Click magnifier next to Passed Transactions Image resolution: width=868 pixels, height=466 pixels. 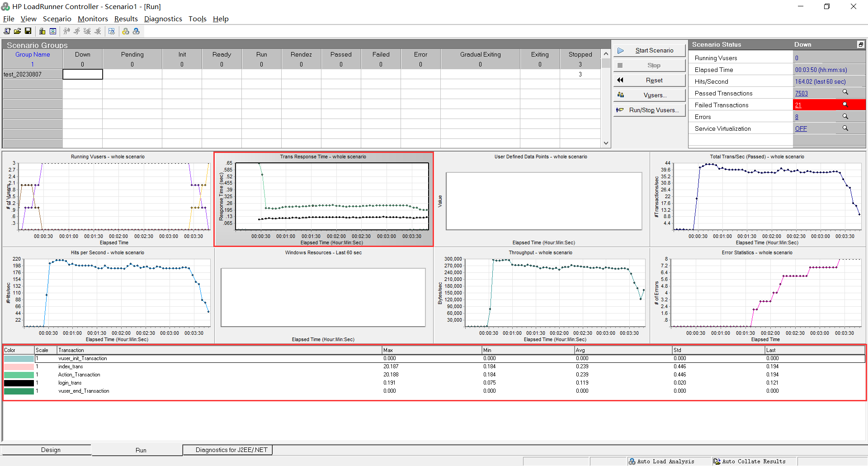[845, 92]
